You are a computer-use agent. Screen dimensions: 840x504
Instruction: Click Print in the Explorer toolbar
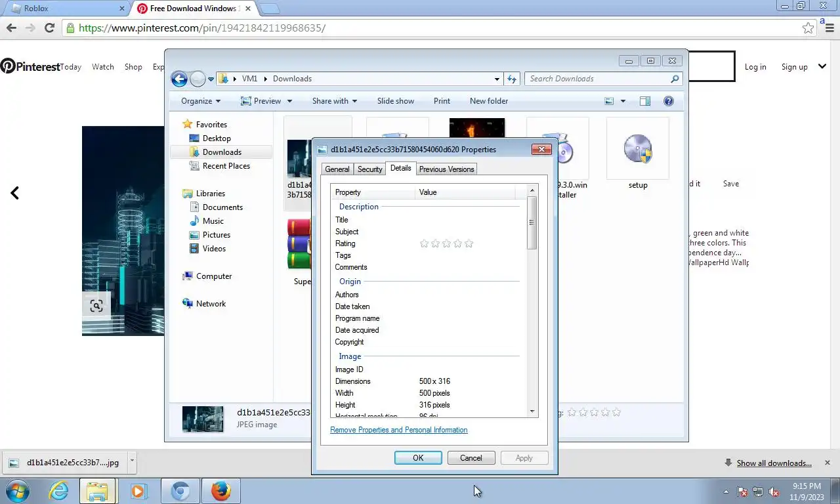pos(442,101)
